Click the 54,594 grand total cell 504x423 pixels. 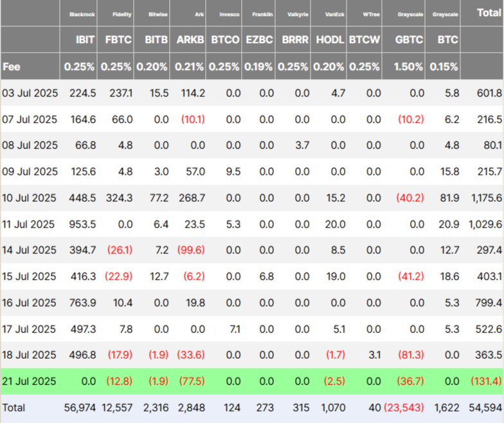coord(485,408)
